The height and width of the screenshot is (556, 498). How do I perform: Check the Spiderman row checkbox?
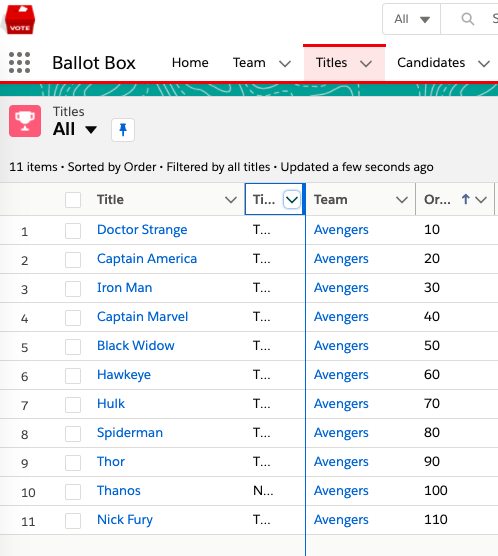(73, 434)
